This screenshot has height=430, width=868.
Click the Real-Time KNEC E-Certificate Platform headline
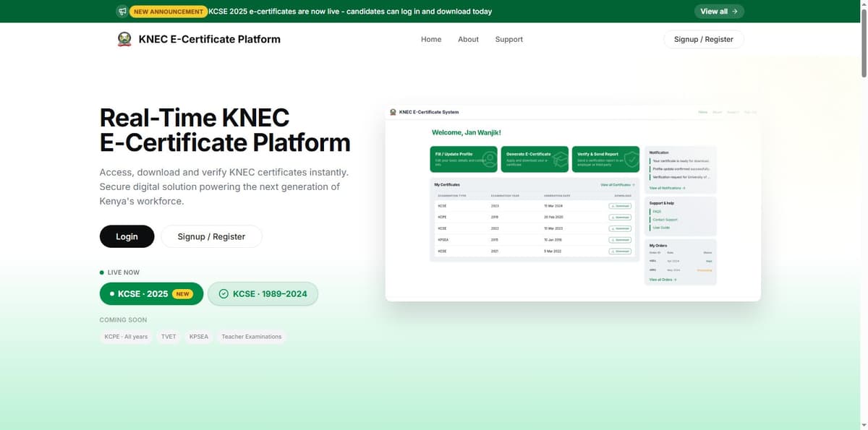(225, 130)
